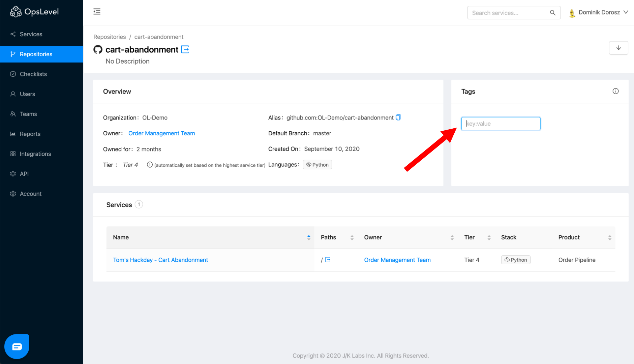Click the Created On date September 10, 2020

pos(332,149)
